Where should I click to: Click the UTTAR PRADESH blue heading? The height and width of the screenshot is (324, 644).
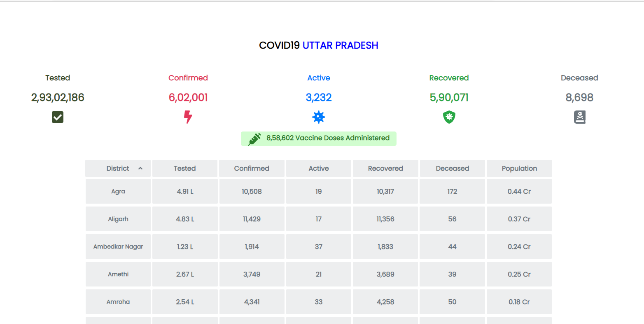[x=341, y=45]
